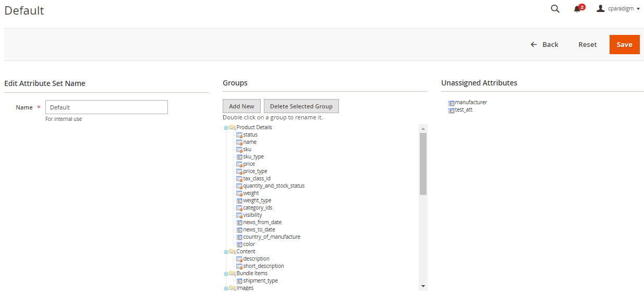Click the manufacturer attribute icon

coord(451,103)
